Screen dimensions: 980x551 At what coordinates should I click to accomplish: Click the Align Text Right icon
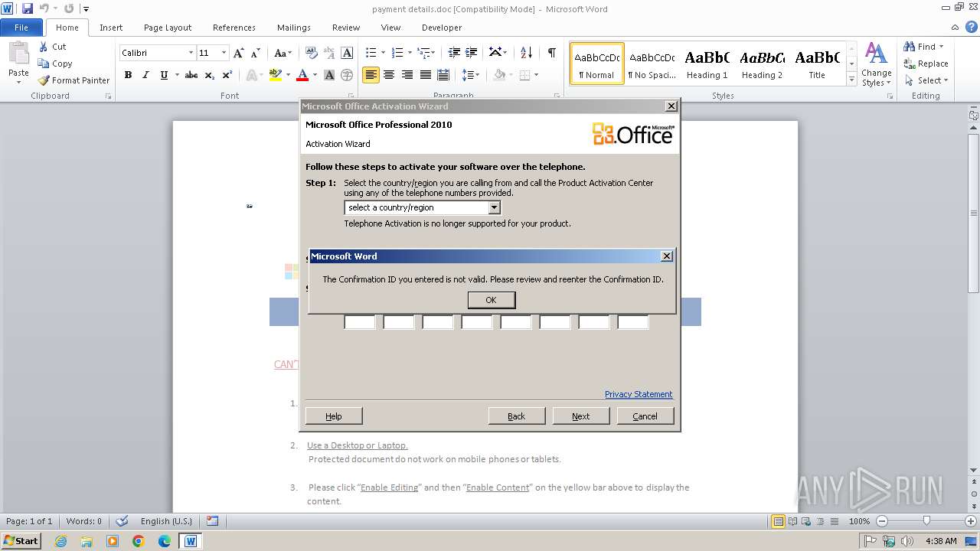click(x=407, y=75)
